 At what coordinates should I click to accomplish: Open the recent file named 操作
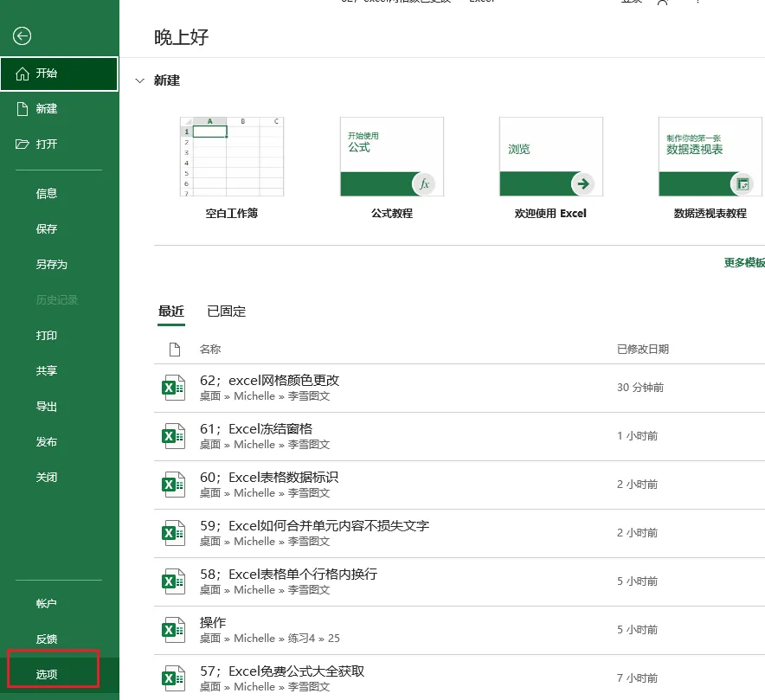460,630
